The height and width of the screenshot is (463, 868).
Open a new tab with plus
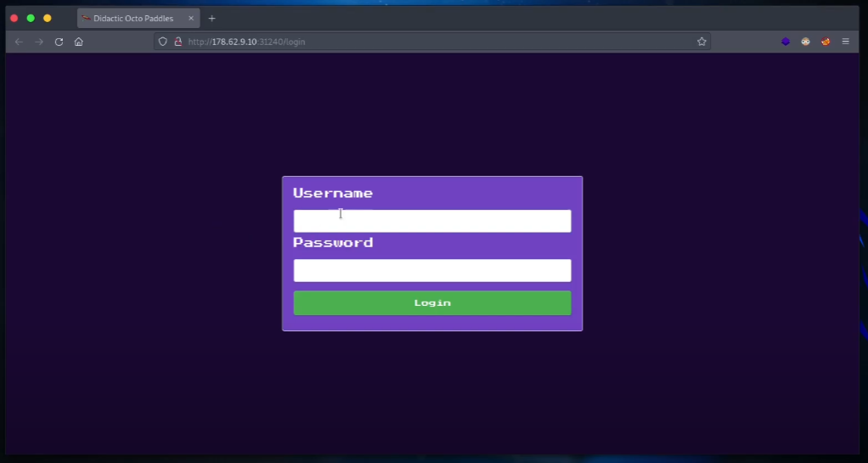click(x=211, y=19)
